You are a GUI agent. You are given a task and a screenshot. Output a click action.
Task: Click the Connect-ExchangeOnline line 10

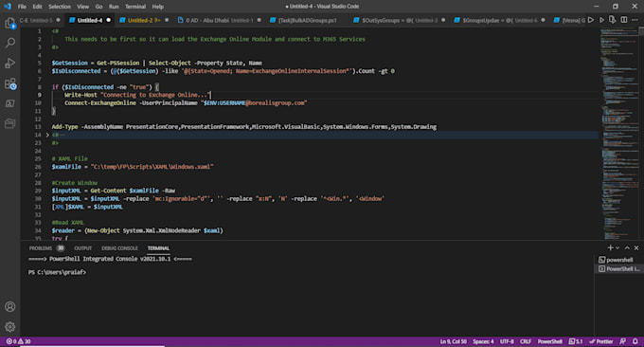click(186, 103)
